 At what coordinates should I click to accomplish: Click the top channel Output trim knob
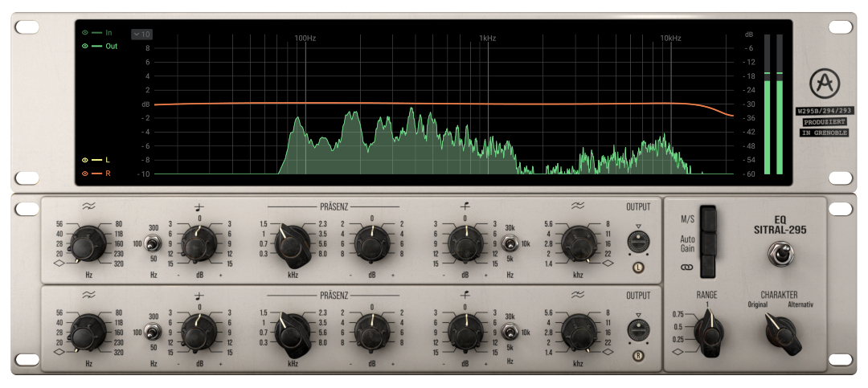click(638, 240)
